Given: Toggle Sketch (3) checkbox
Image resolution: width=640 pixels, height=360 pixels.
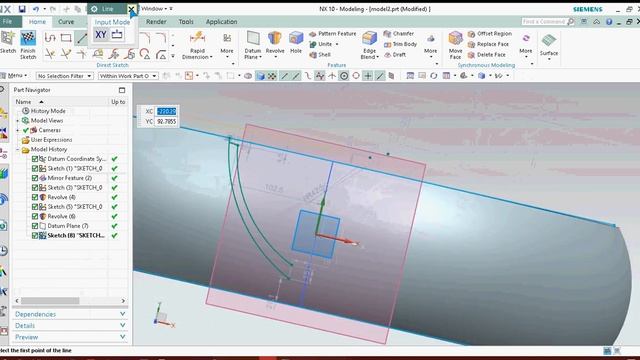Looking at the screenshot, I should point(35,188).
